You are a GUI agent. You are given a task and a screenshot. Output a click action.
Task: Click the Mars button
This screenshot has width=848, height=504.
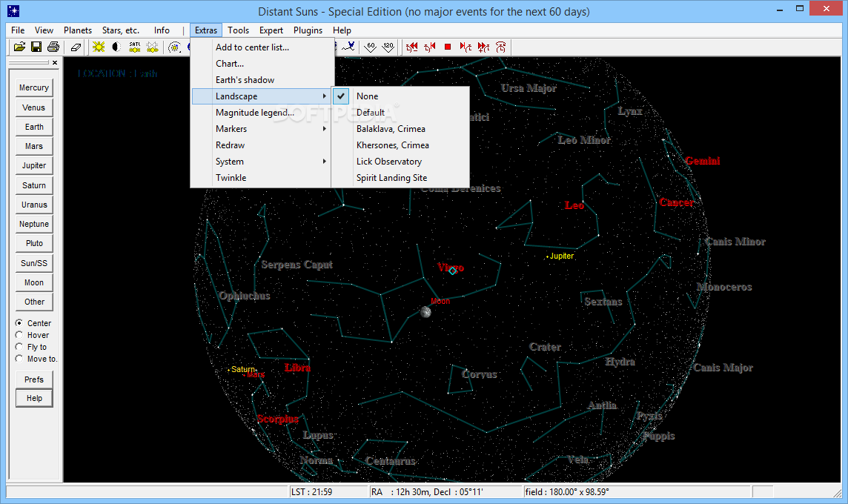pyautogui.click(x=34, y=147)
